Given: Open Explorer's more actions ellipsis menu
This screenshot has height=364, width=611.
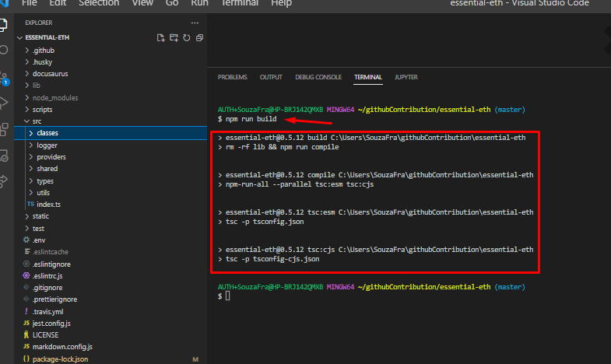Looking at the screenshot, I should click(x=195, y=23).
